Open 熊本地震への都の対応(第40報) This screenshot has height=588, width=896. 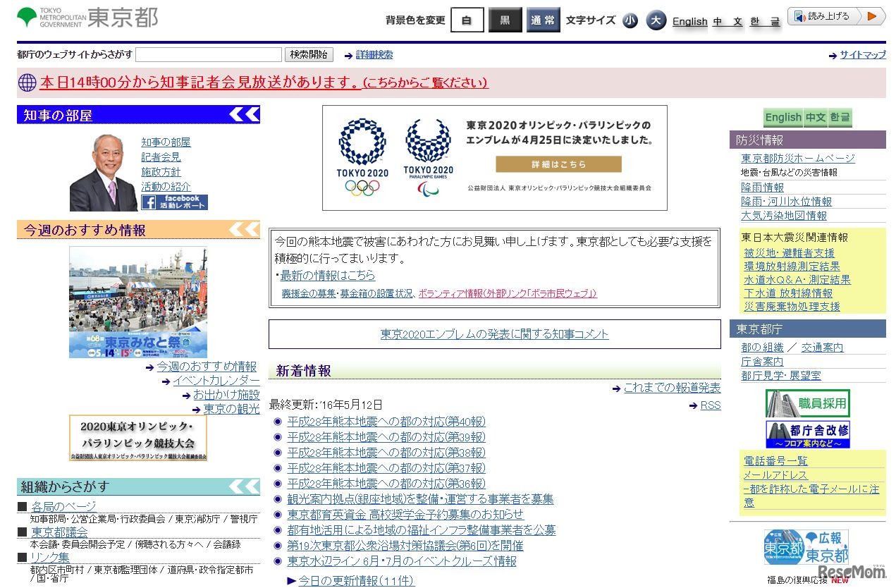click(386, 422)
